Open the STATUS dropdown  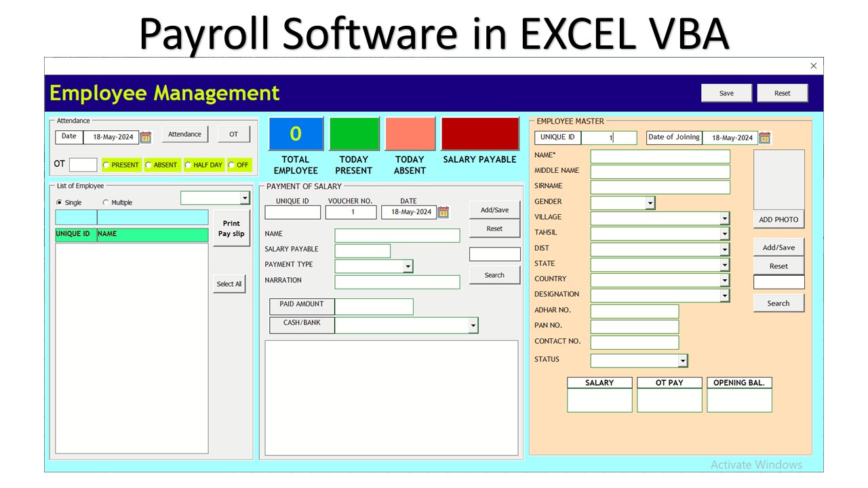pos(683,361)
